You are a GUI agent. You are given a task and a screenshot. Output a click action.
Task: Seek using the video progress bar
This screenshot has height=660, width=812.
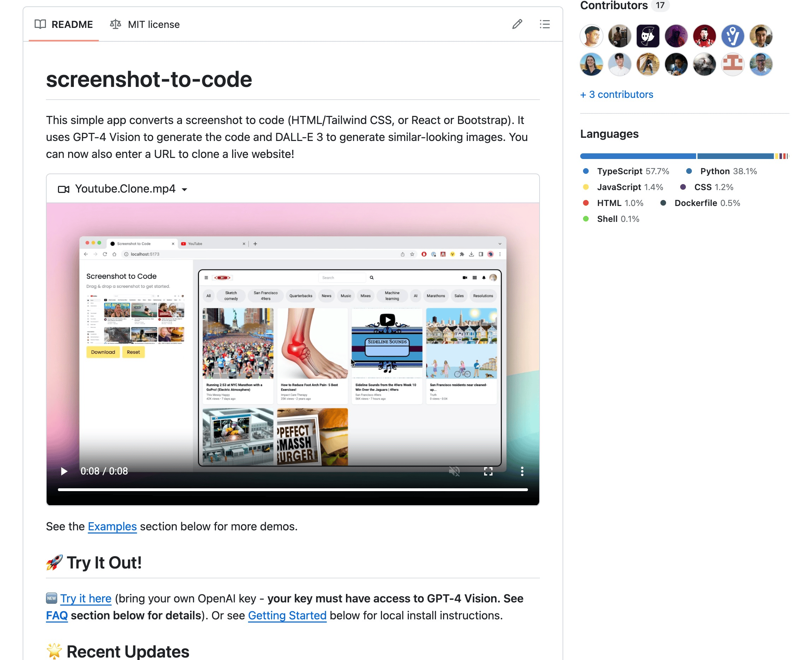(x=293, y=490)
